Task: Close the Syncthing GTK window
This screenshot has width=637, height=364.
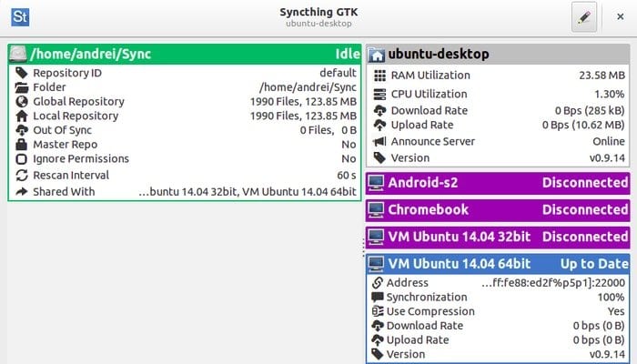Action: (620, 16)
